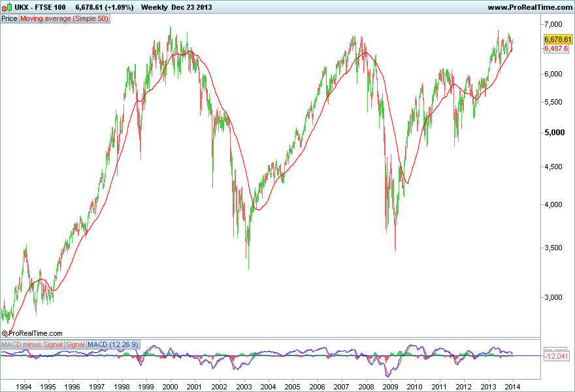Click the Signal indicator label

pos(75,344)
